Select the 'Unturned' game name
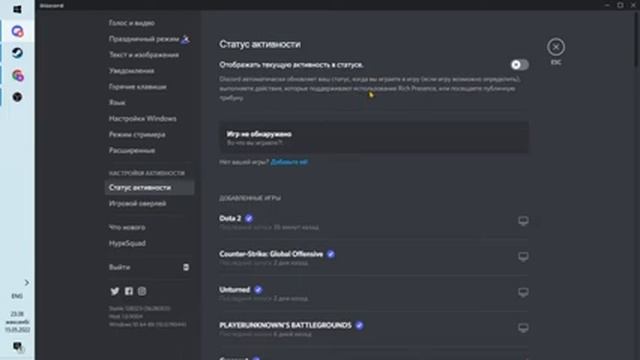 (x=234, y=290)
